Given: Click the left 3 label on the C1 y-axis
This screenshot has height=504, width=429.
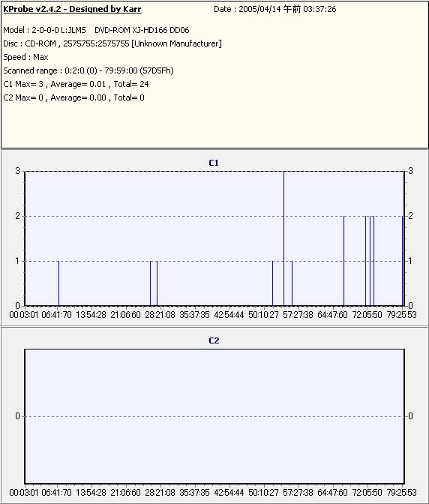Looking at the screenshot, I should point(18,171).
